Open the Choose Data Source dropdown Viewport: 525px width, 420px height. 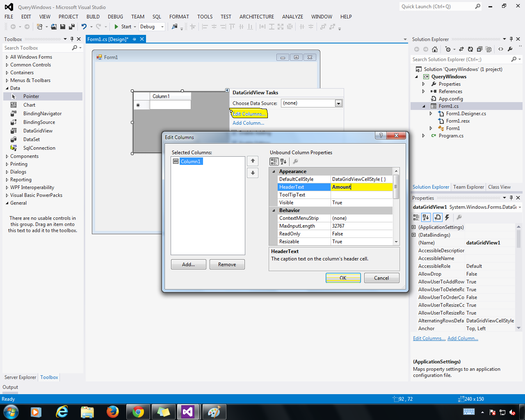338,103
